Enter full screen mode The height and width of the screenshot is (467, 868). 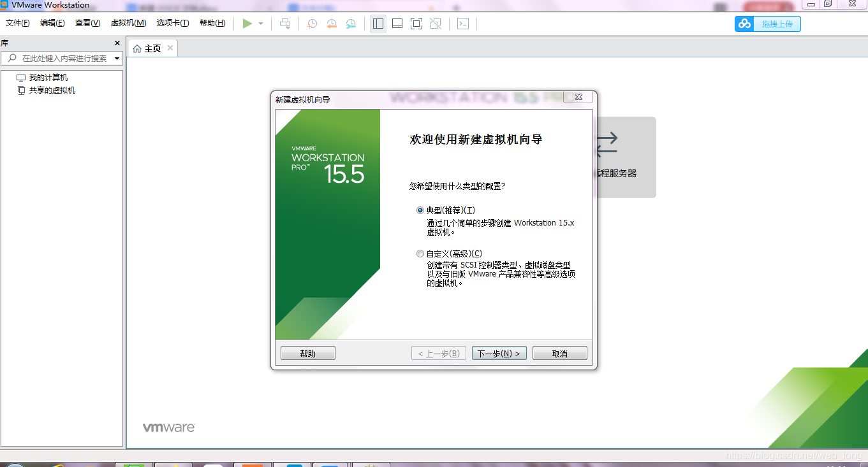click(416, 23)
